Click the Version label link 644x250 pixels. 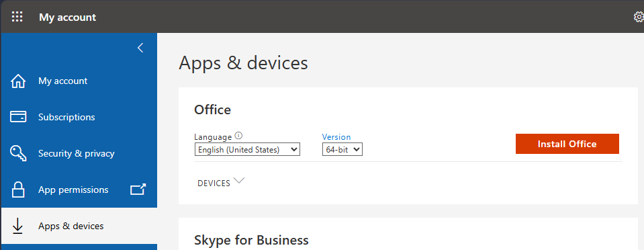click(x=336, y=137)
